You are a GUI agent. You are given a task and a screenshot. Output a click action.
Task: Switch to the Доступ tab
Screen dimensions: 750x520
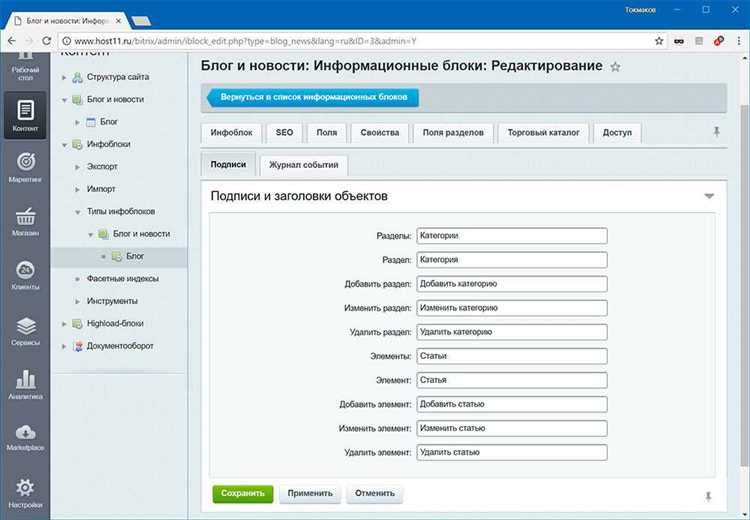pos(617,133)
